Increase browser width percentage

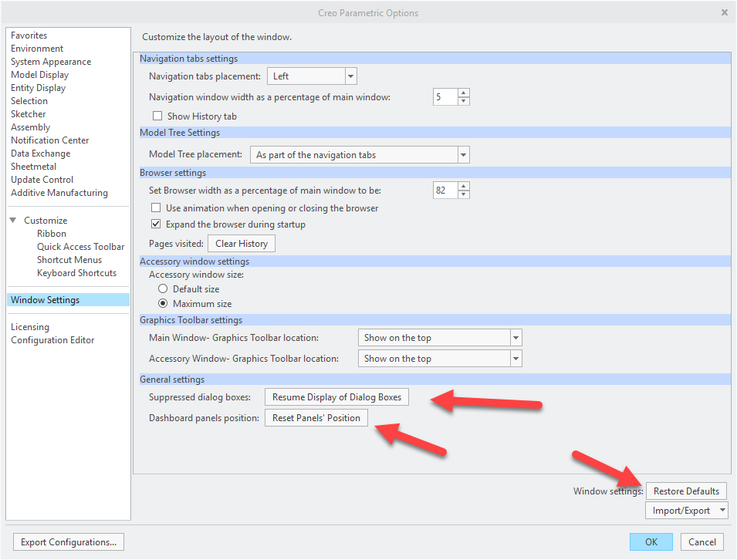pyautogui.click(x=464, y=186)
